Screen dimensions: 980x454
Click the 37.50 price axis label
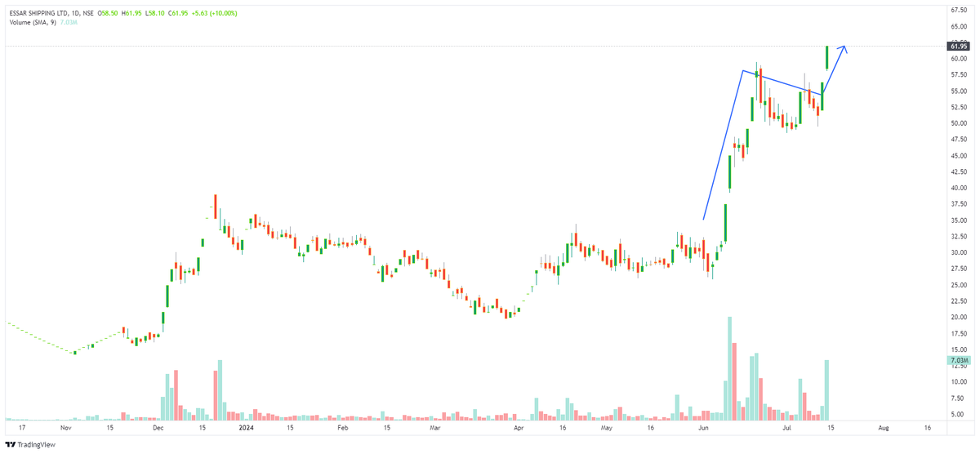[959, 204]
